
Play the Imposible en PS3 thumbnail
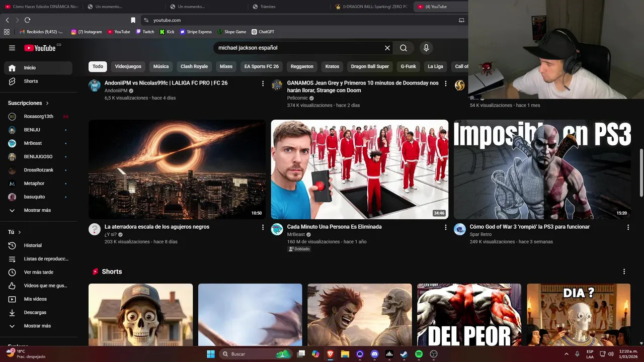pyautogui.click(x=542, y=169)
